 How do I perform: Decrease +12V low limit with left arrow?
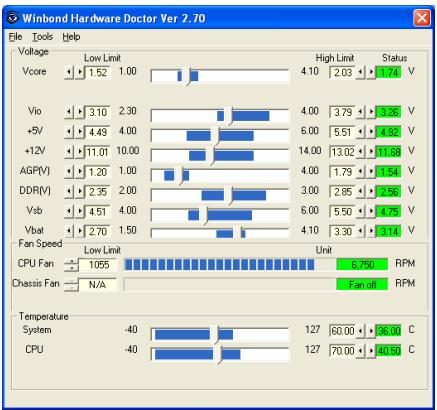coord(69,152)
